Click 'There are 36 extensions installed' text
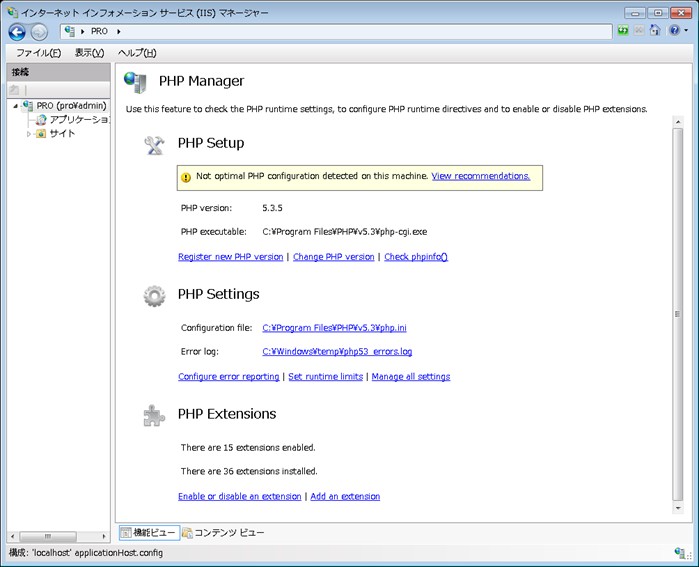699x567 pixels. point(249,471)
